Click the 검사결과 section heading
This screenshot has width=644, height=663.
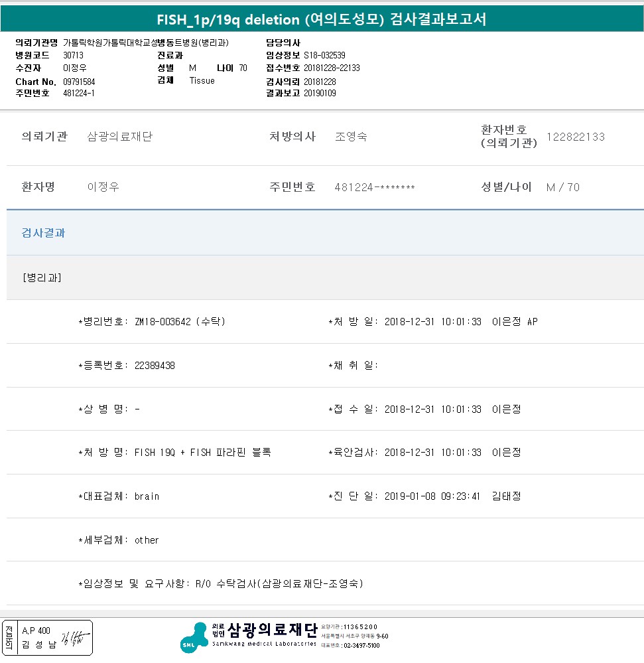pos(43,233)
